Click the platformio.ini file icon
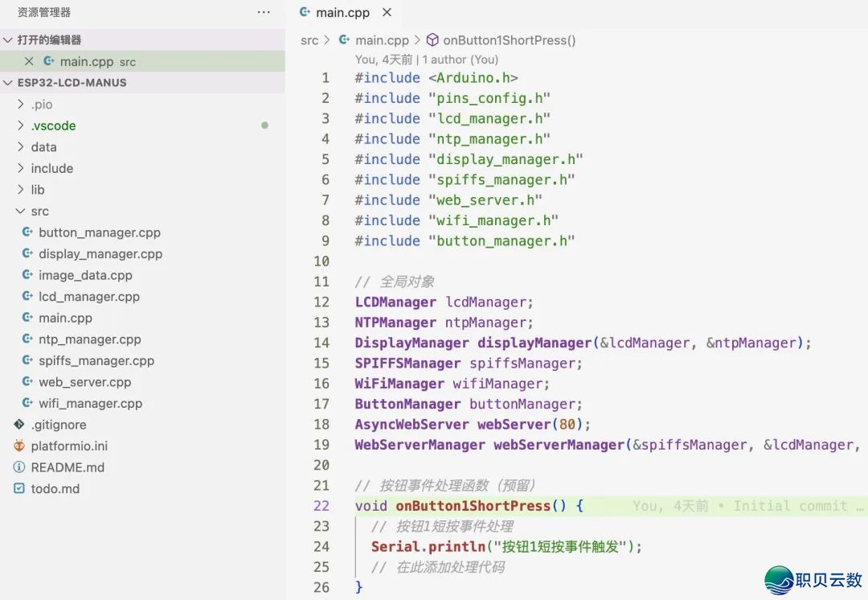The image size is (868, 600). coord(19,446)
